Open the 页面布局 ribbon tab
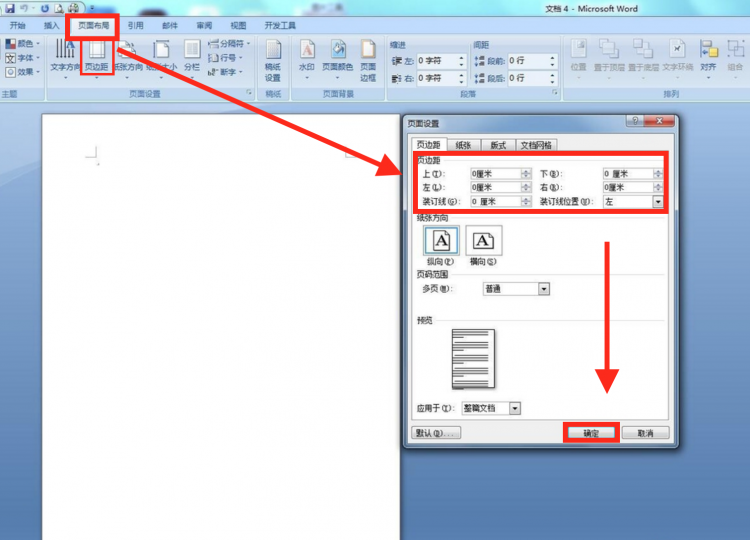Screen dimensions: 750x540 click(93, 25)
